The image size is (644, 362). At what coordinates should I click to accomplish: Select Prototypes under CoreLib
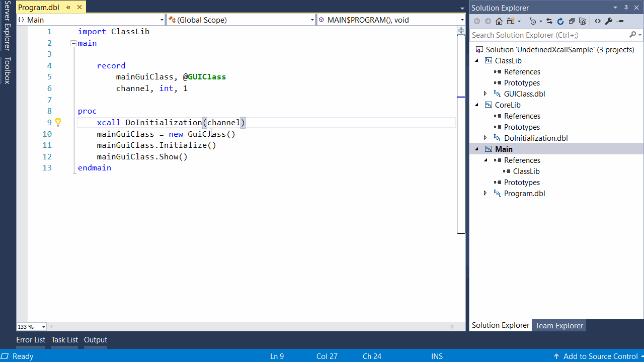coord(522,127)
